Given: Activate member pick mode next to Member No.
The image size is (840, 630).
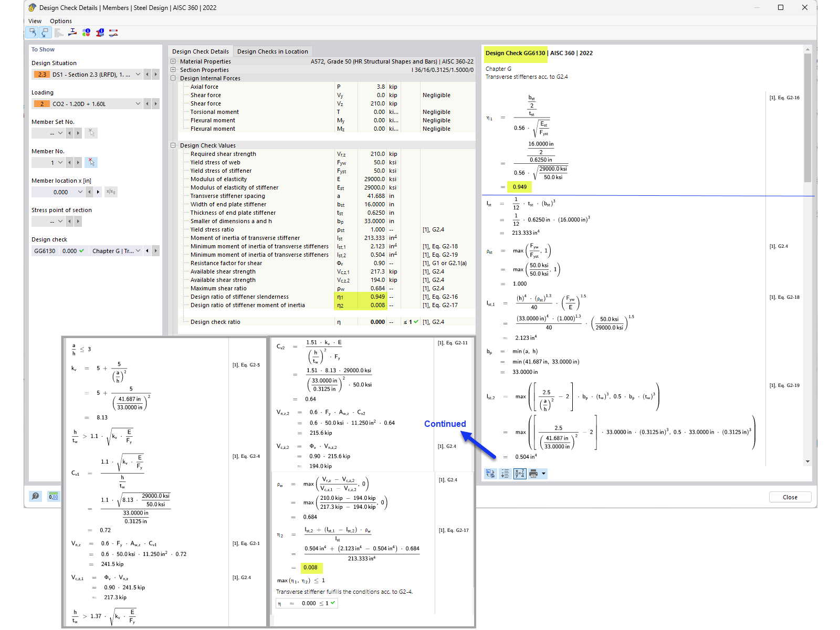Looking at the screenshot, I should coord(91,162).
